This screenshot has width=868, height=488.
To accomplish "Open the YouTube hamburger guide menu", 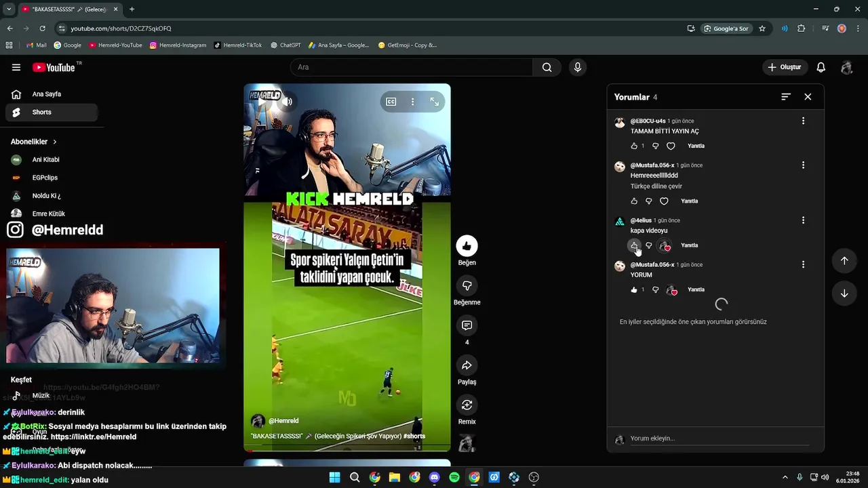I will coord(16,67).
